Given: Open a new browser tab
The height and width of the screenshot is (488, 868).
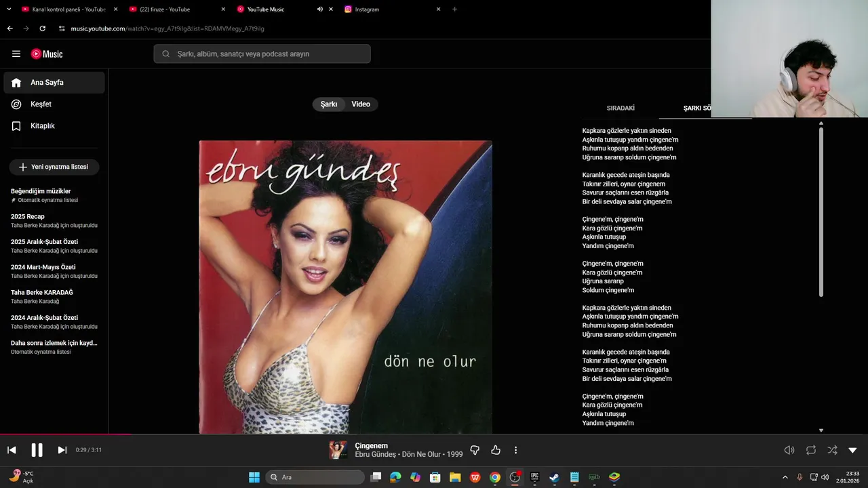Looking at the screenshot, I should point(454,9).
